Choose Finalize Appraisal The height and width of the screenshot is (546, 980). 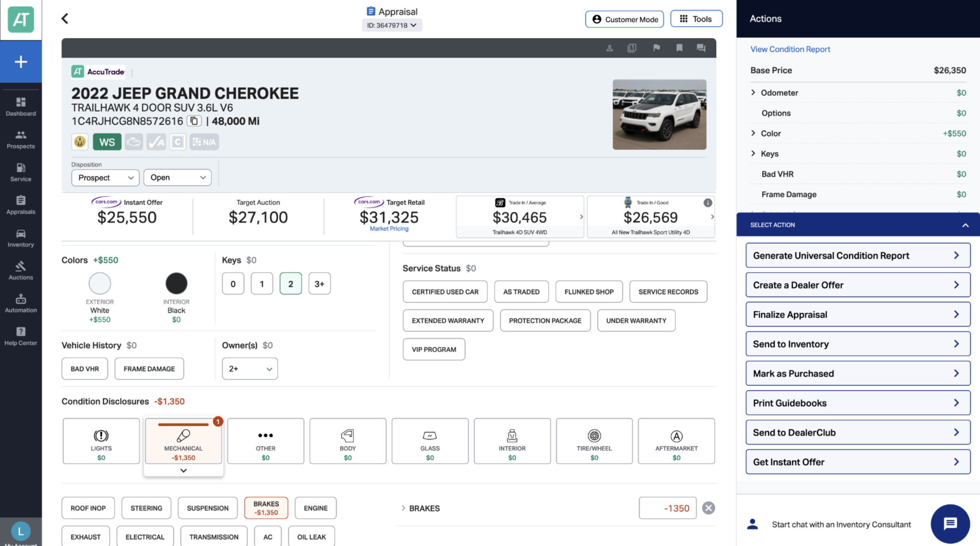click(x=857, y=314)
